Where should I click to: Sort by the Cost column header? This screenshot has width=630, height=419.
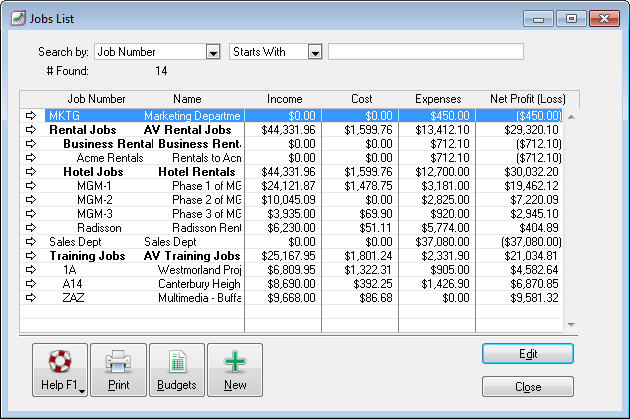coord(362,99)
